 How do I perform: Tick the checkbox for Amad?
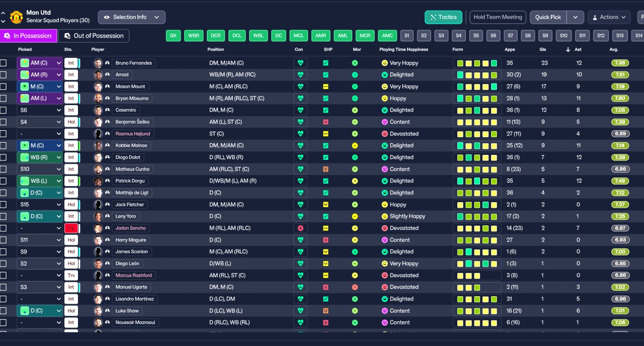click(4, 74)
